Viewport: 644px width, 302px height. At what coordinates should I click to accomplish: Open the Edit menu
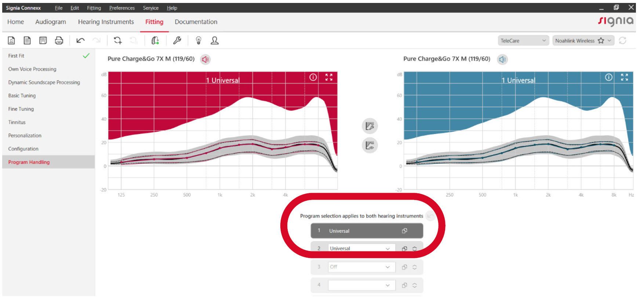[75, 8]
